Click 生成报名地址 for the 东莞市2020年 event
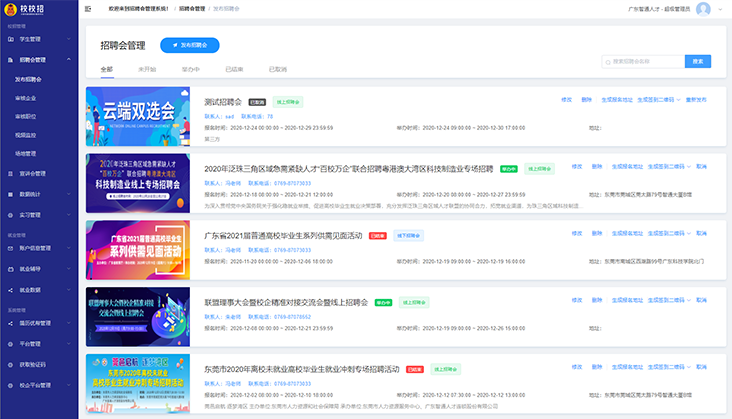 627,367
